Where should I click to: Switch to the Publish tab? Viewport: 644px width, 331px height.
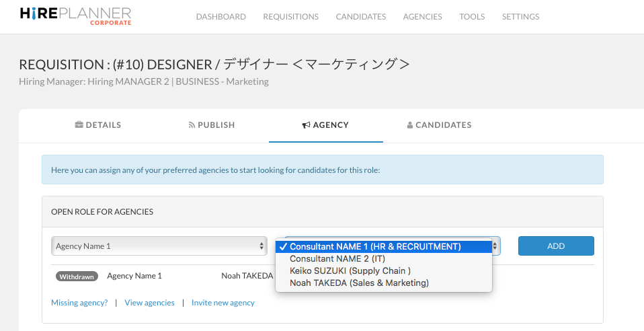[x=211, y=125]
